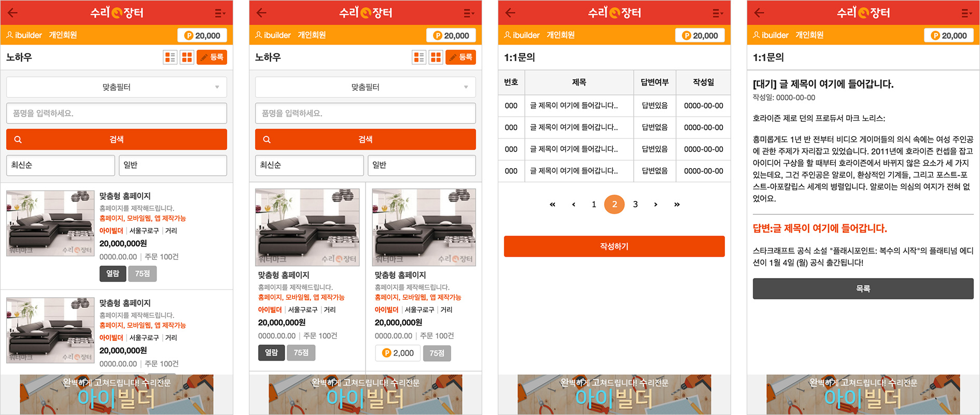The width and height of the screenshot is (980, 415).
Task: Go to the next page with the › arrow
Action: 656,204
